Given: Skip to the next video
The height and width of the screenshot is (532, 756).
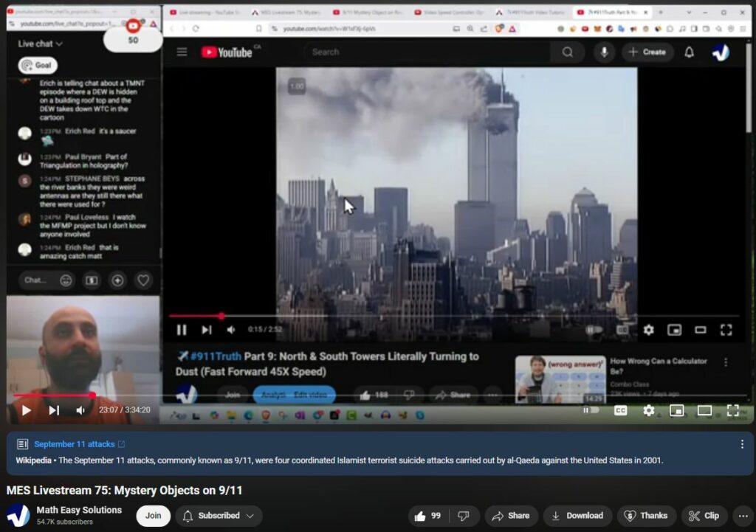Looking at the screenshot, I should (54, 410).
